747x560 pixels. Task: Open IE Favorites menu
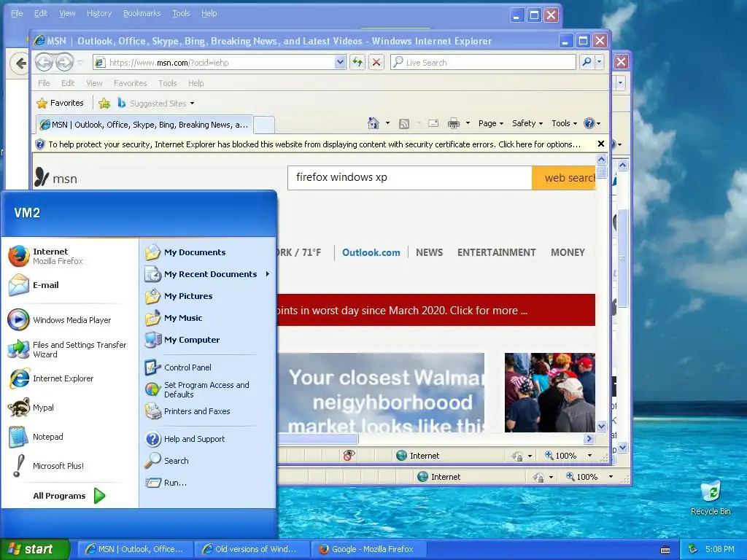coord(130,83)
